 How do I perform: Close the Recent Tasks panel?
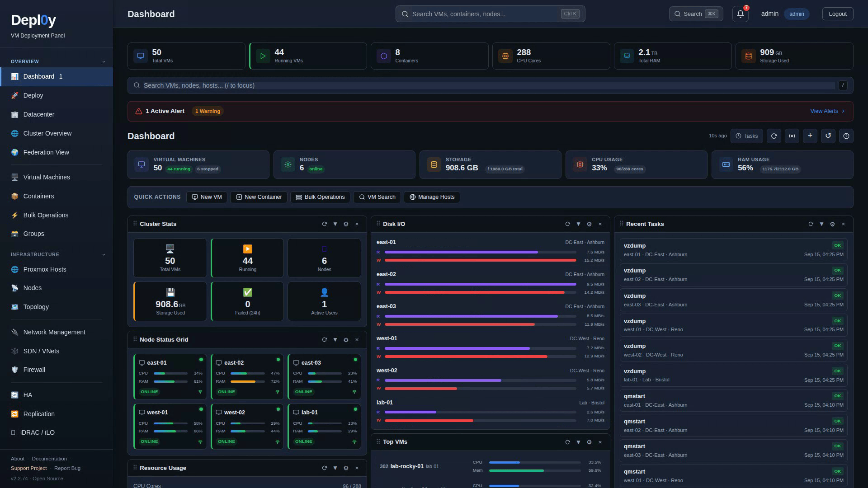point(843,224)
